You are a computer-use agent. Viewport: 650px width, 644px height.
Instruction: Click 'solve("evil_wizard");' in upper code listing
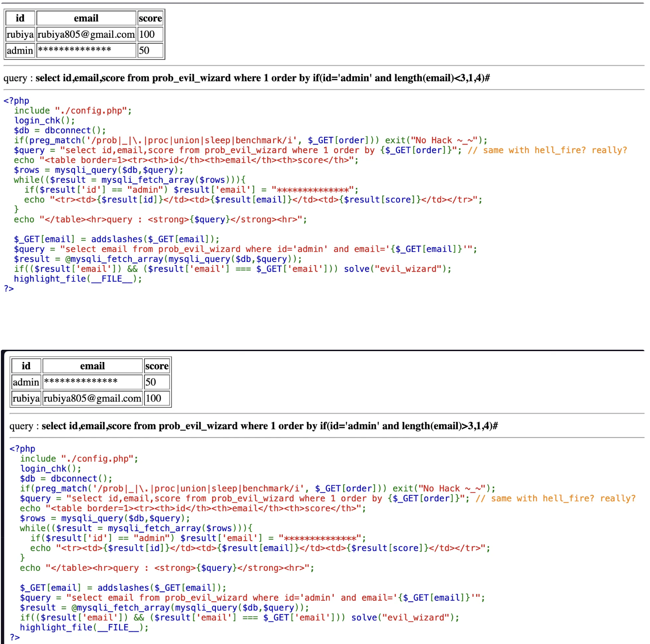click(x=398, y=269)
